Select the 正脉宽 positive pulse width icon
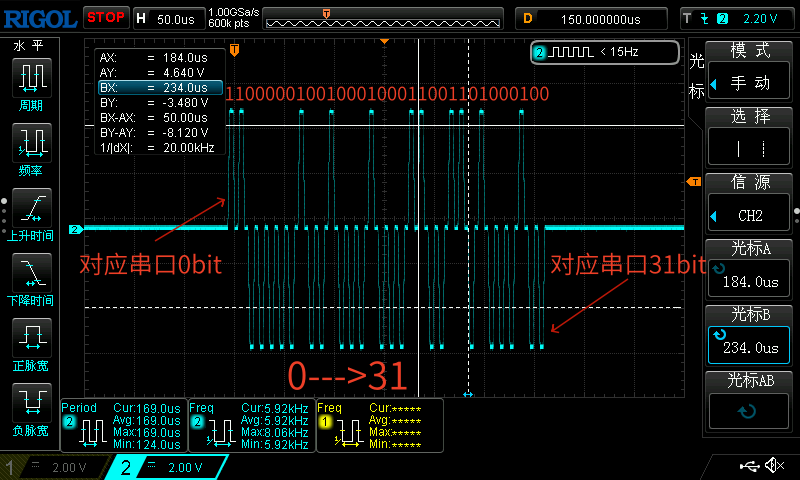800x480 pixels. 32,343
